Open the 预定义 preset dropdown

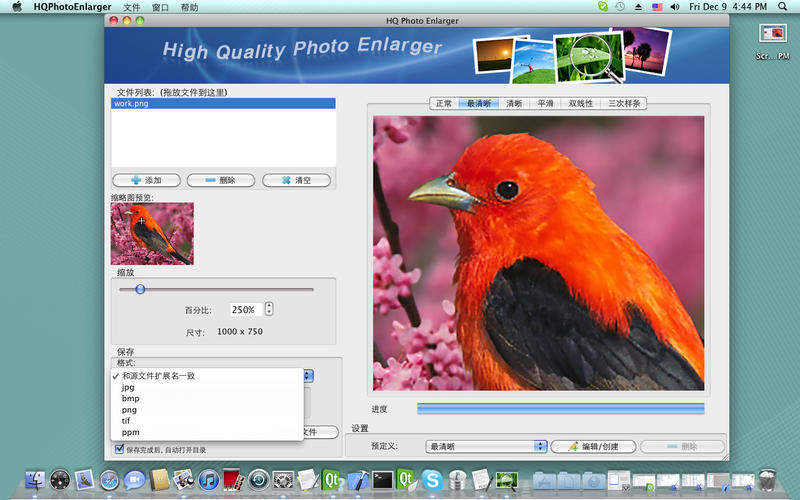click(486, 446)
